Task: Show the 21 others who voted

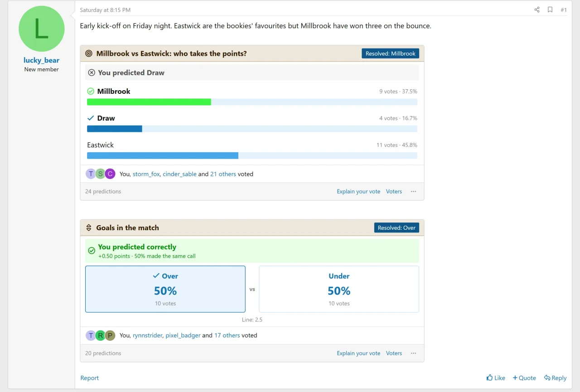Action: (223, 174)
